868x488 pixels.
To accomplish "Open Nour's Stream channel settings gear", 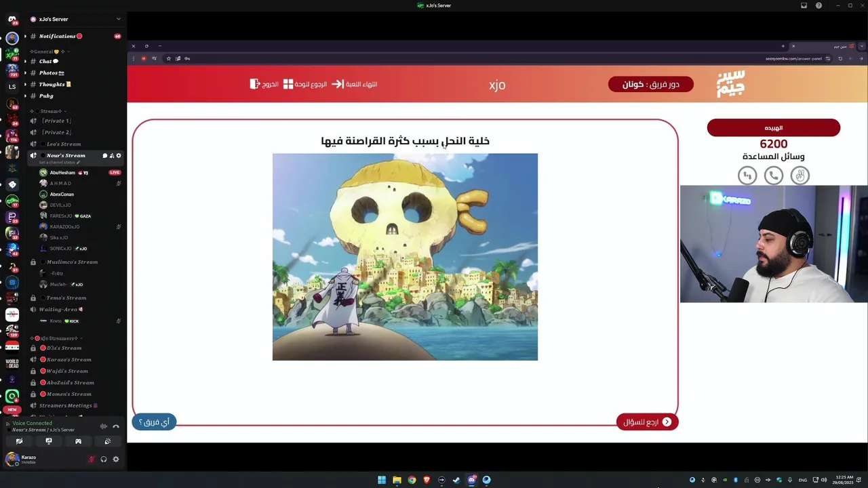I will coord(119,156).
